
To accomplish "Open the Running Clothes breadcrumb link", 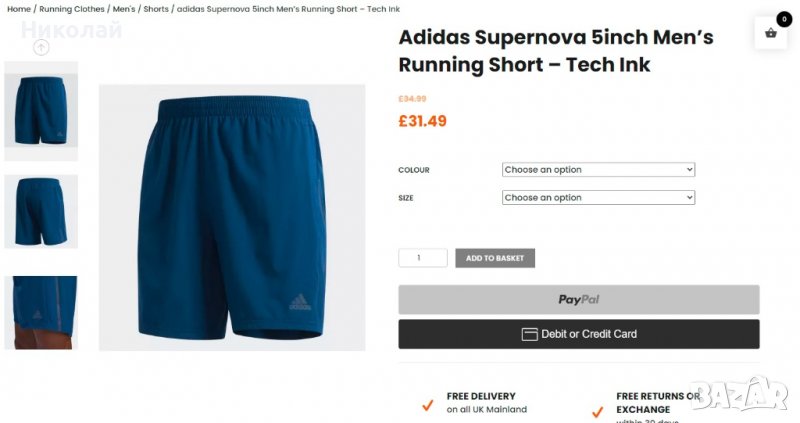I will point(71,9).
